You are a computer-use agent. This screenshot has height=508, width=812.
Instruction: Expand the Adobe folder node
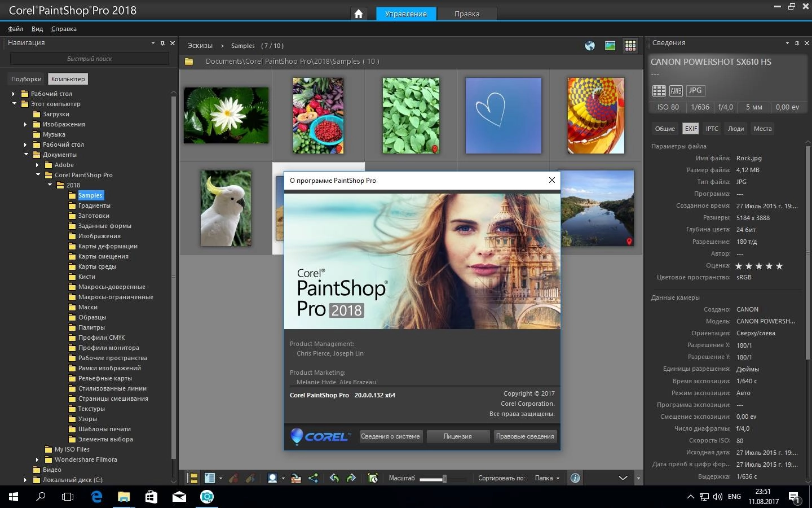[x=37, y=165]
